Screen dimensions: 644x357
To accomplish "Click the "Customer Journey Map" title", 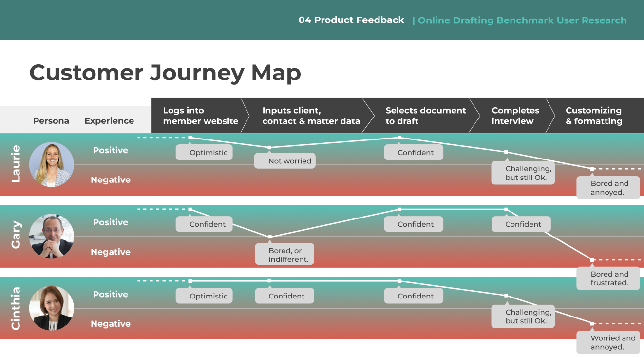I will pyautogui.click(x=165, y=73).
